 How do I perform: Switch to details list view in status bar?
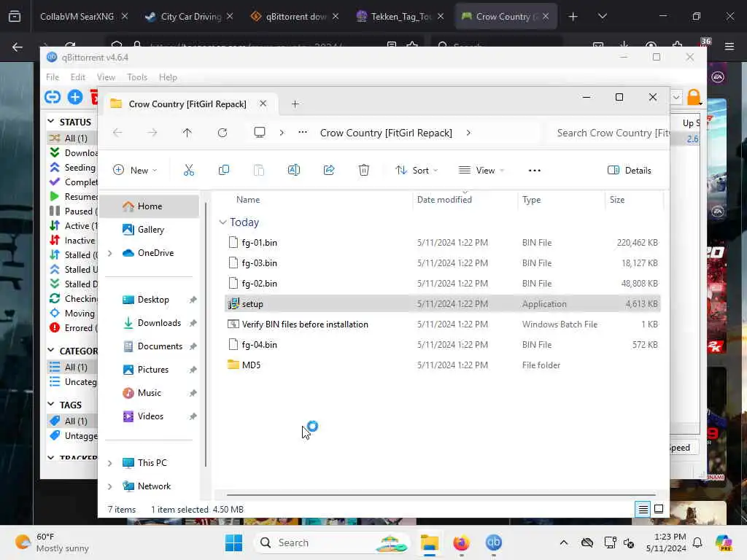[x=643, y=510]
